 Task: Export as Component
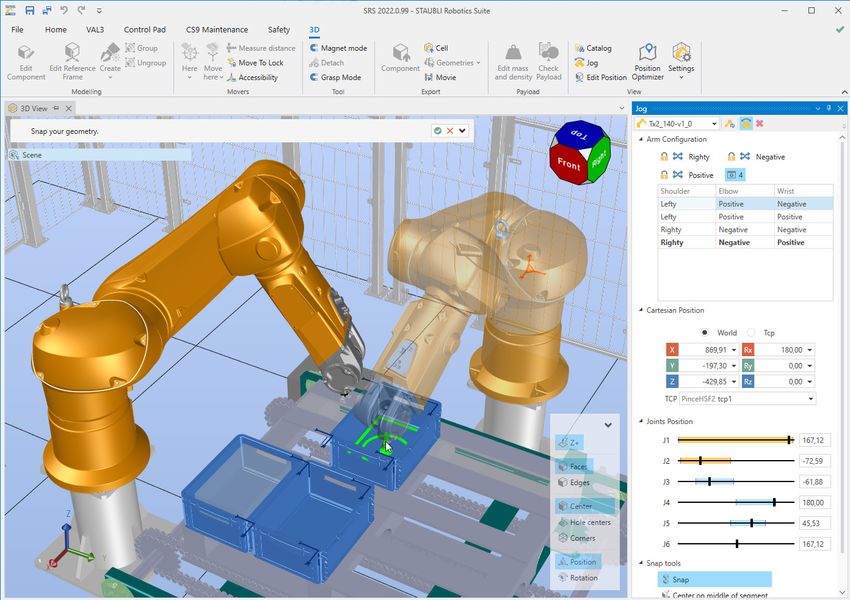[400, 58]
